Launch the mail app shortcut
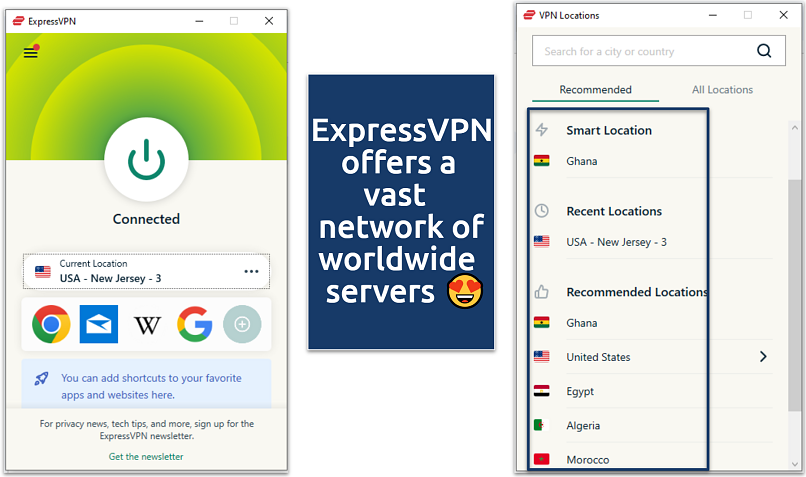The height and width of the screenshot is (477, 806). coord(99,324)
